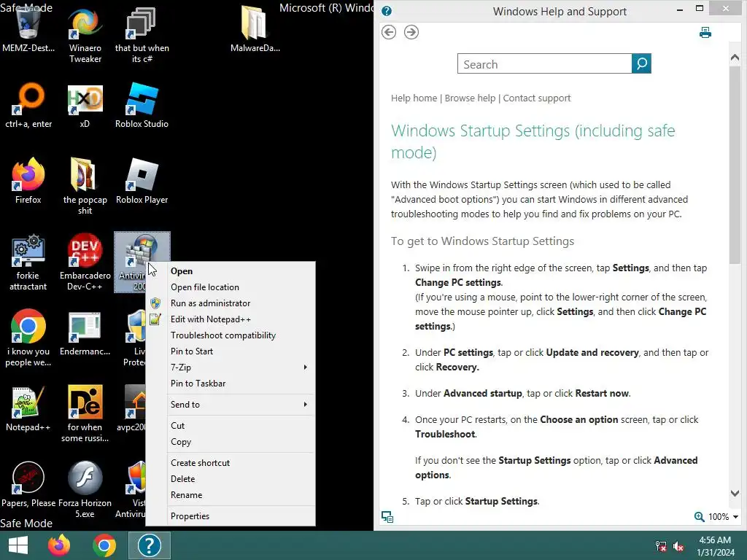Choose Open file location

point(231,287)
